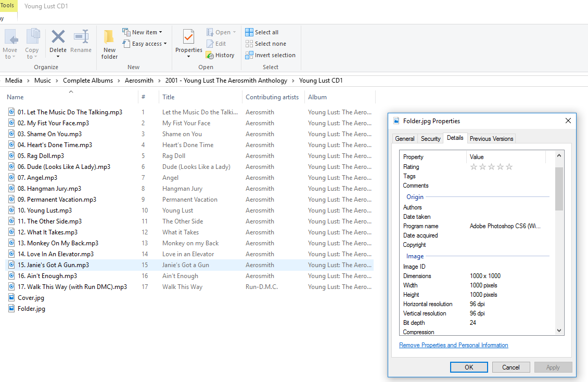Confirm with the OK button
Viewport: 588px width, 382px height.
469,367
